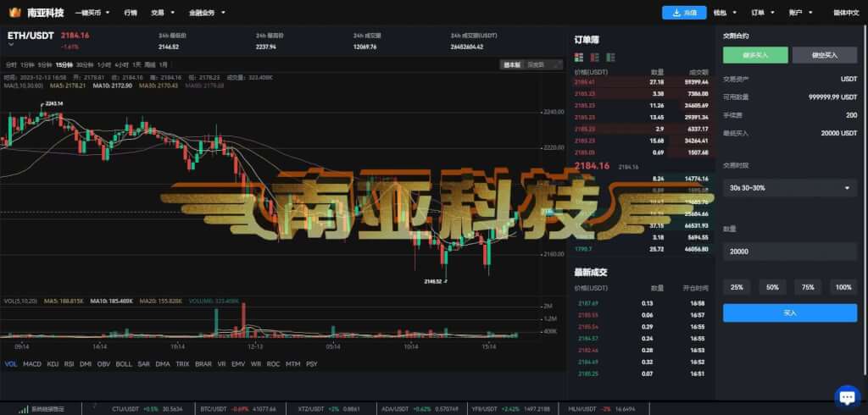The width and height of the screenshot is (868, 415).
Task: Select the green long buy toggle
Action: [755, 55]
